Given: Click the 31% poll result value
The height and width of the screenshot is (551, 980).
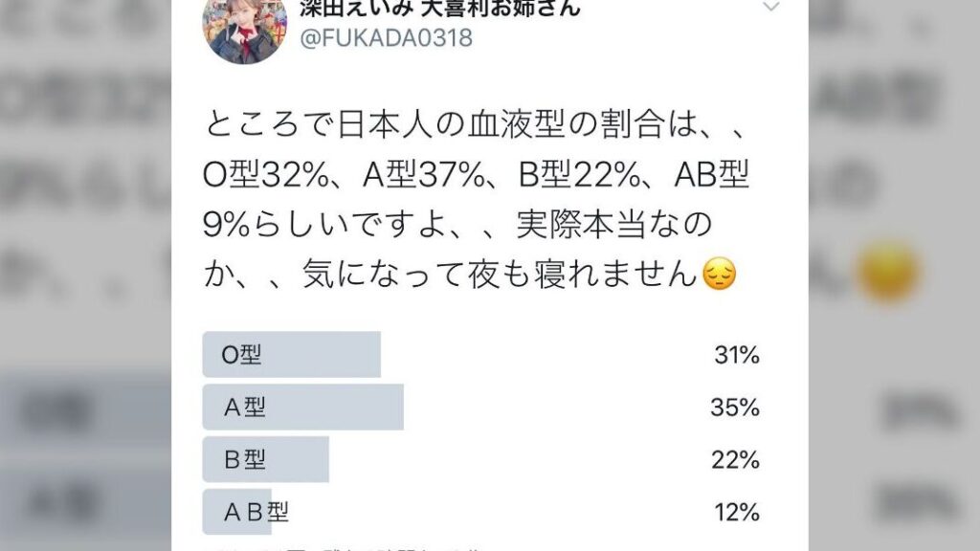Looking at the screenshot, I should [736, 355].
